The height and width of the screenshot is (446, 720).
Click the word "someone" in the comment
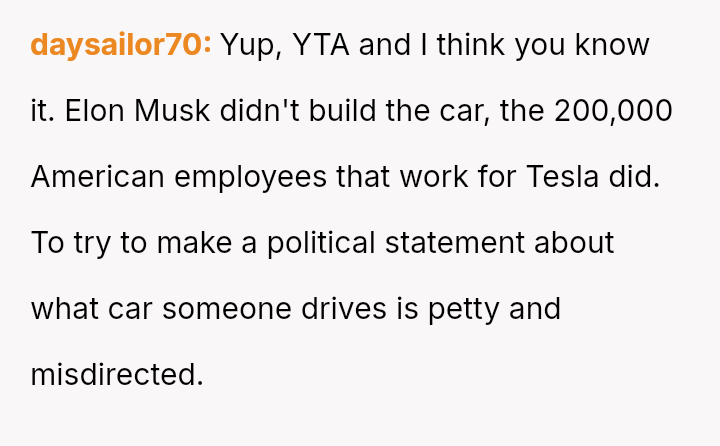coord(227,309)
